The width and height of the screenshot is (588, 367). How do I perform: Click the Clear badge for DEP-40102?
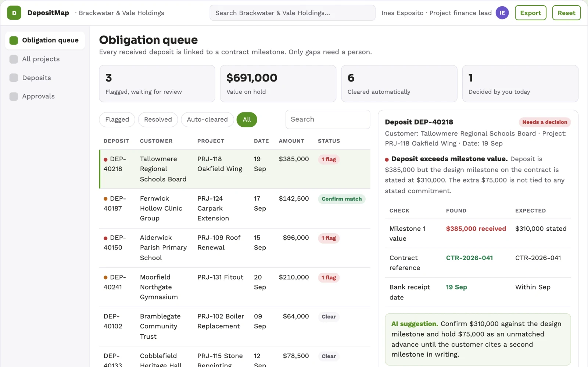pos(329,317)
